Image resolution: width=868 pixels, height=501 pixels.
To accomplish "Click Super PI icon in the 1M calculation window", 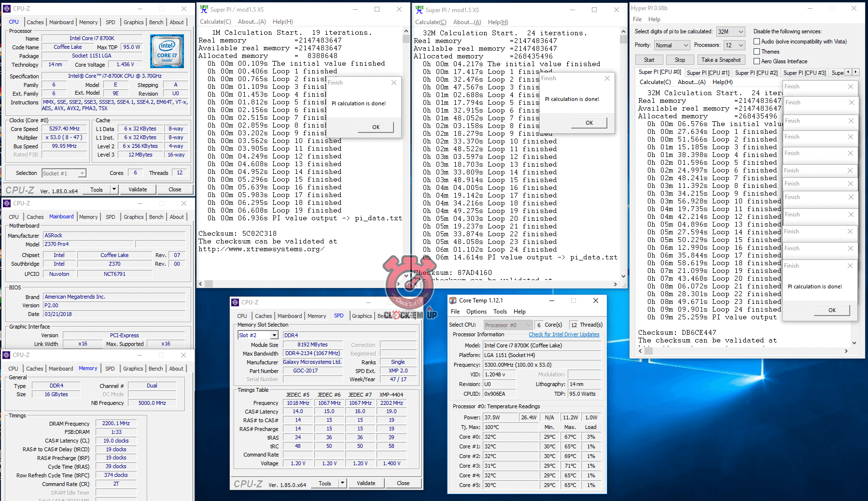I will tap(204, 9).
